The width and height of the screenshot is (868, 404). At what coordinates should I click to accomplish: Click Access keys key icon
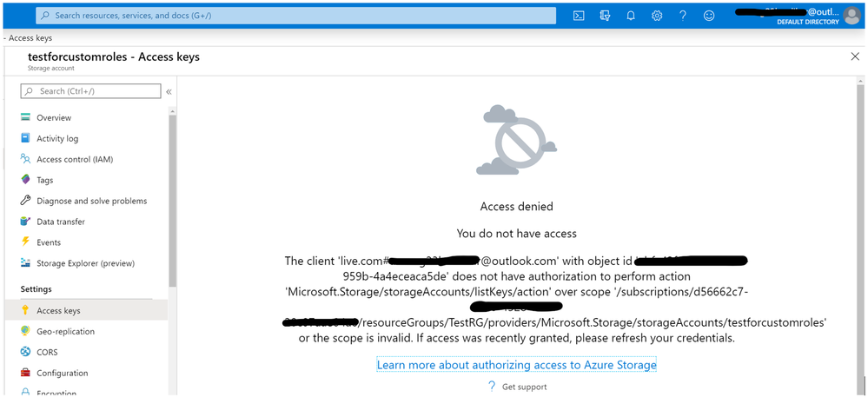pyautogui.click(x=25, y=310)
